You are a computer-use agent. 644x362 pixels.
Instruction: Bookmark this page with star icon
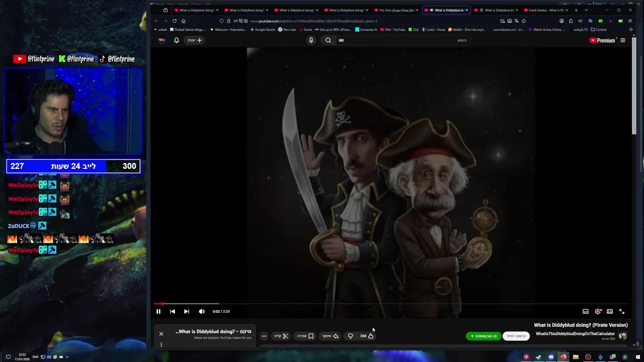(x=524, y=21)
